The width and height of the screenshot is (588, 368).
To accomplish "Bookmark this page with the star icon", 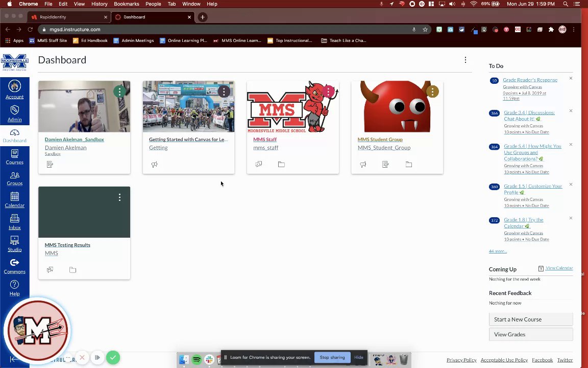I will tap(425, 29).
